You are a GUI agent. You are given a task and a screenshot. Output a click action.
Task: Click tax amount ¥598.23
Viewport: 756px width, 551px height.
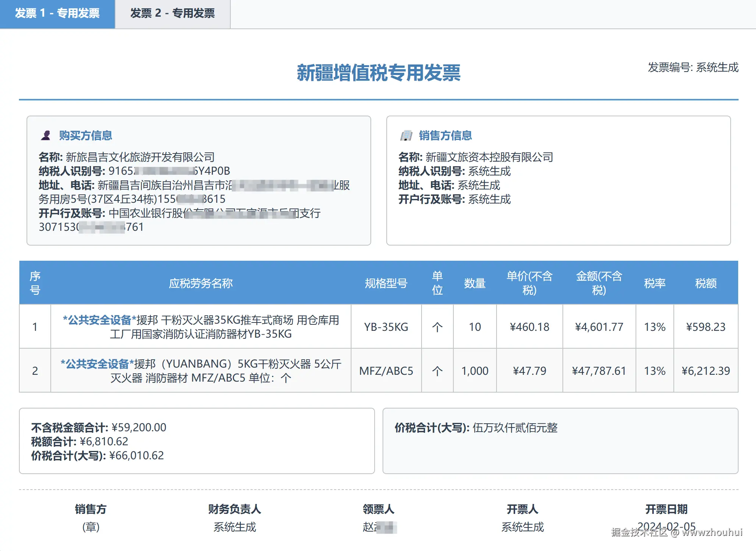(x=706, y=327)
